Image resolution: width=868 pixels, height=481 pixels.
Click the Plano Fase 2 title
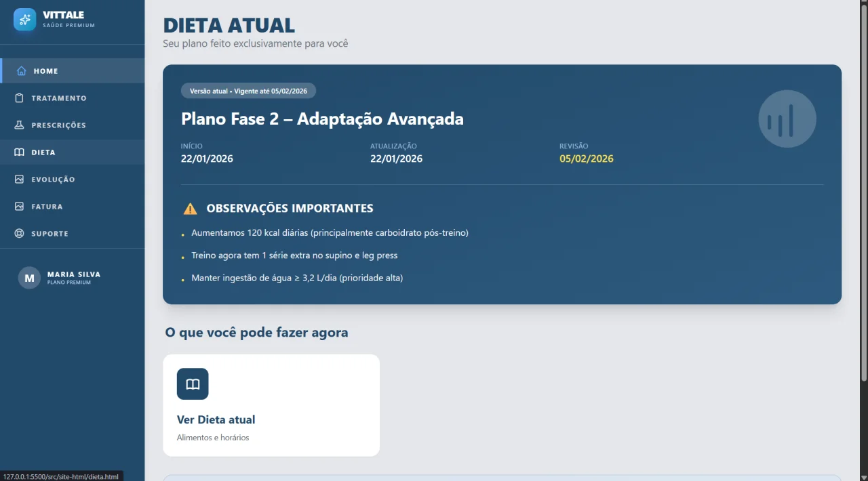pos(322,119)
